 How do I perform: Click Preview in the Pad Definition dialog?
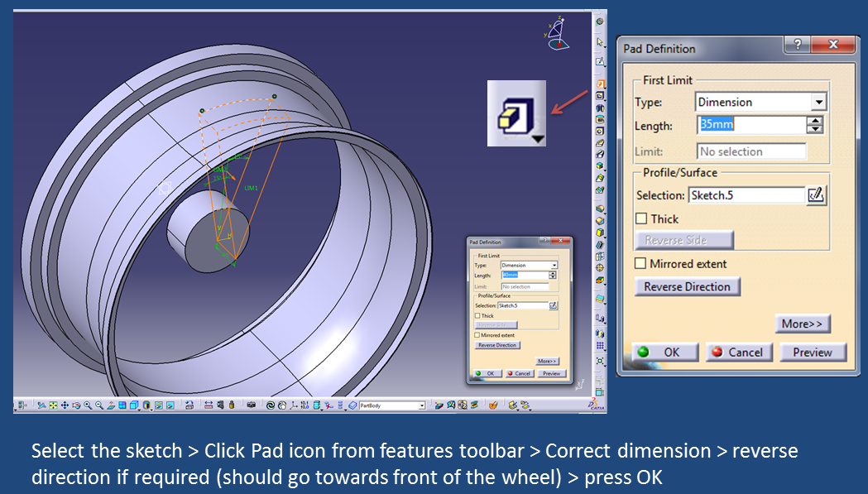[x=813, y=352]
